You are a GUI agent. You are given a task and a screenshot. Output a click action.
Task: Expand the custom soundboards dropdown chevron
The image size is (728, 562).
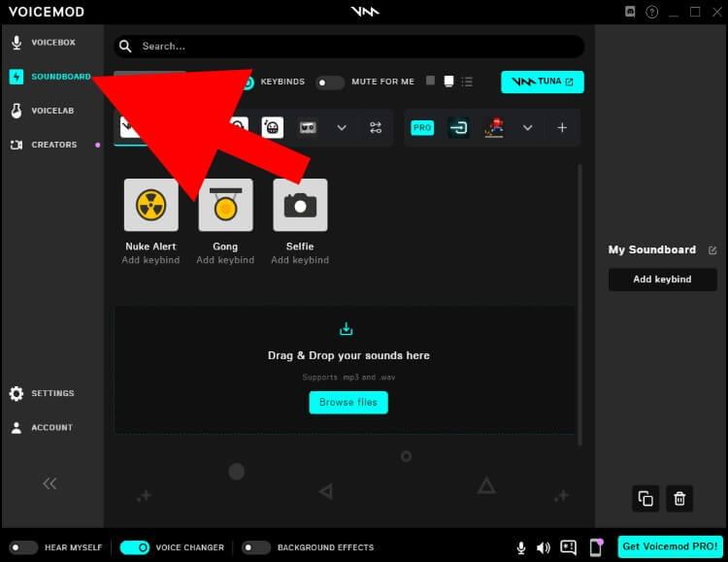pos(528,128)
